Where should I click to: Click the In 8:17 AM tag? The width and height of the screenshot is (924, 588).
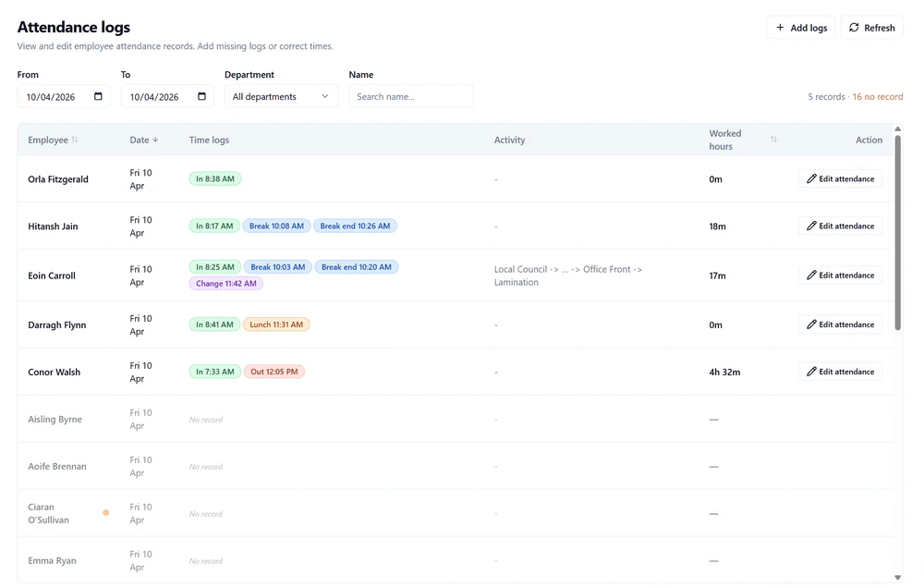tap(214, 226)
